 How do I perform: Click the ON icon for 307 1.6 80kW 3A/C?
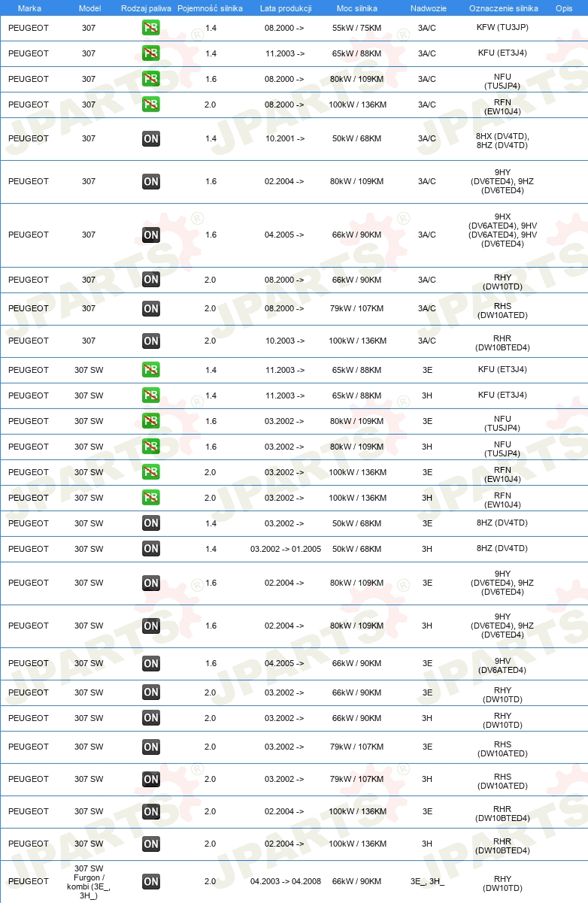click(151, 181)
